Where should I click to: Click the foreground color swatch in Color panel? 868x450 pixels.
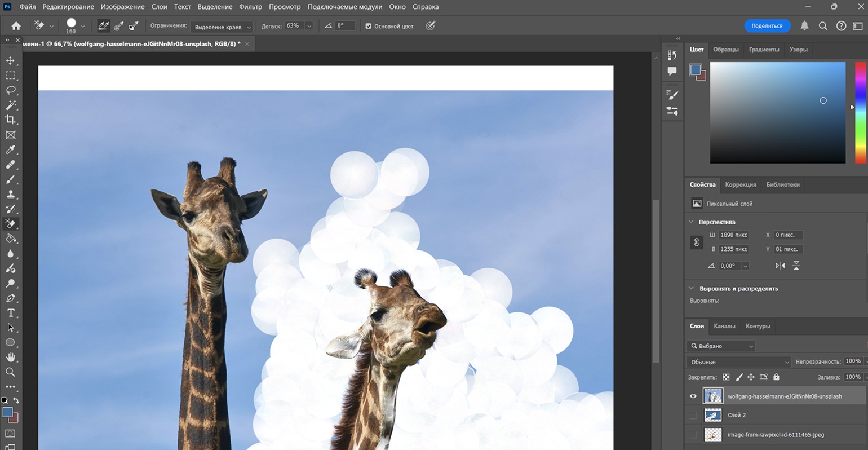point(695,69)
